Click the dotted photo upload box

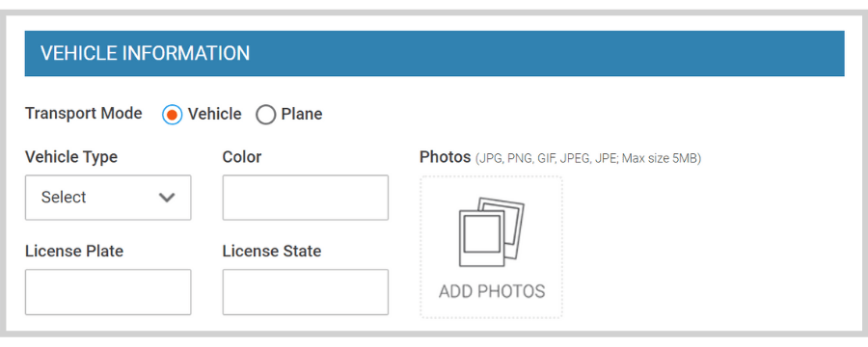(x=492, y=247)
